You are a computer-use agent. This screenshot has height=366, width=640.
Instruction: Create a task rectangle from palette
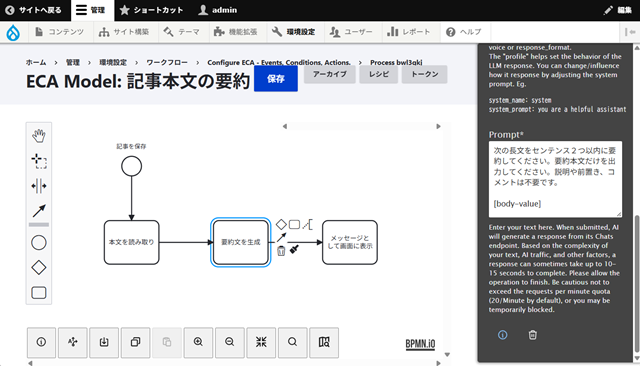click(x=39, y=293)
